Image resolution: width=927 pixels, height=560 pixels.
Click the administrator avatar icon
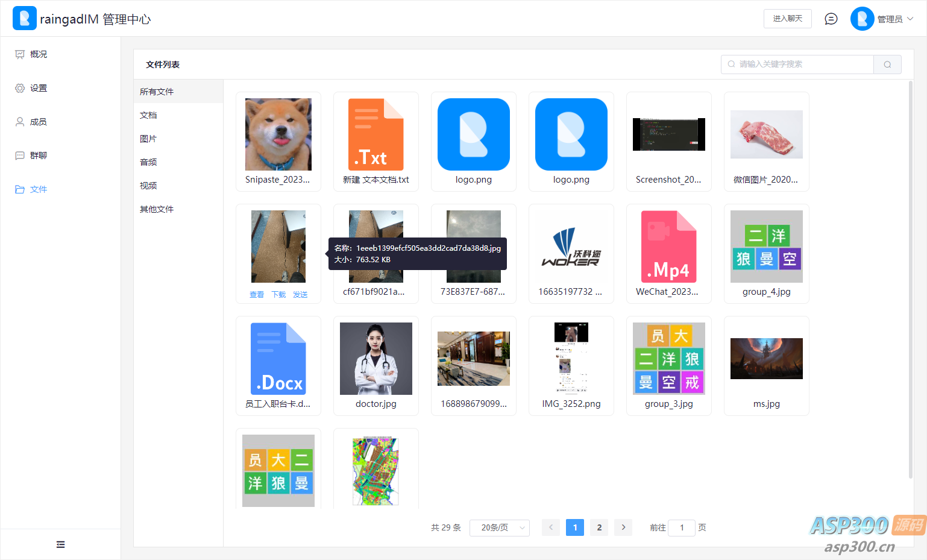click(x=863, y=19)
